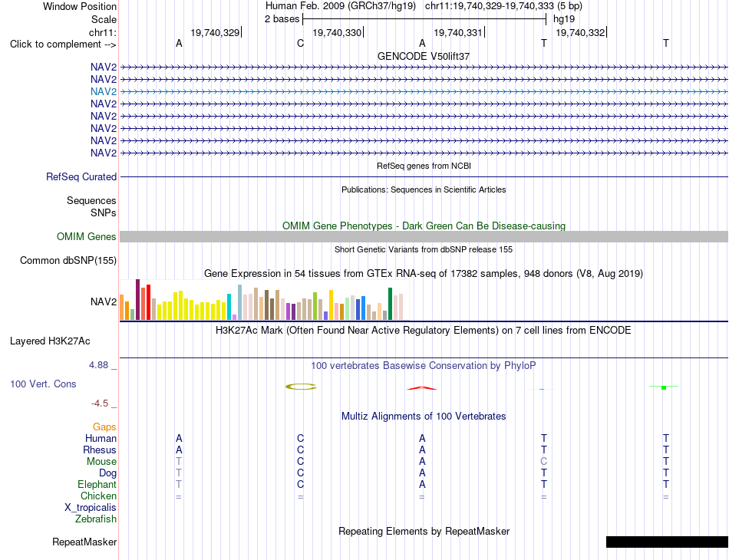Screen dimensions: 729x560
Task: Click the NAV2 label beside GTEx bar chart
Action: [104, 302]
